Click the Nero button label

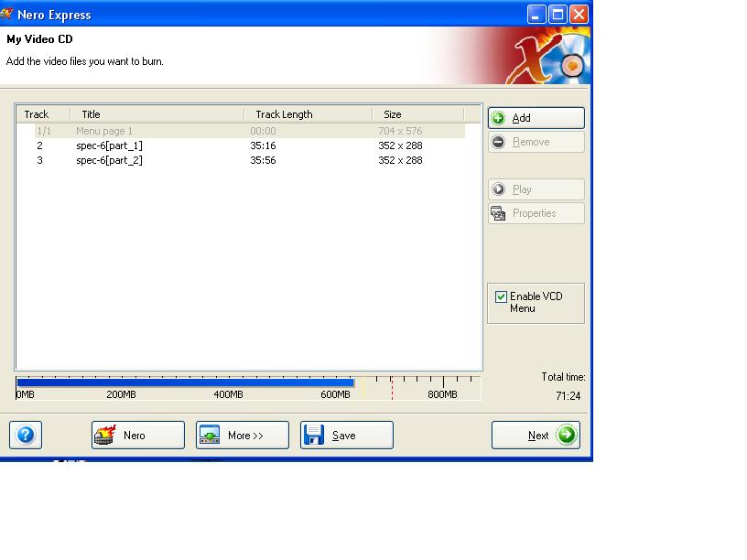click(x=135, y=436)
